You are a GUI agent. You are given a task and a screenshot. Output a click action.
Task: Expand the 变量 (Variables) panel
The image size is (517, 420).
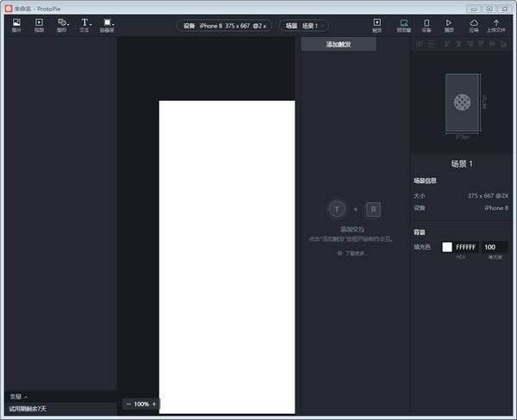point(18,397)
